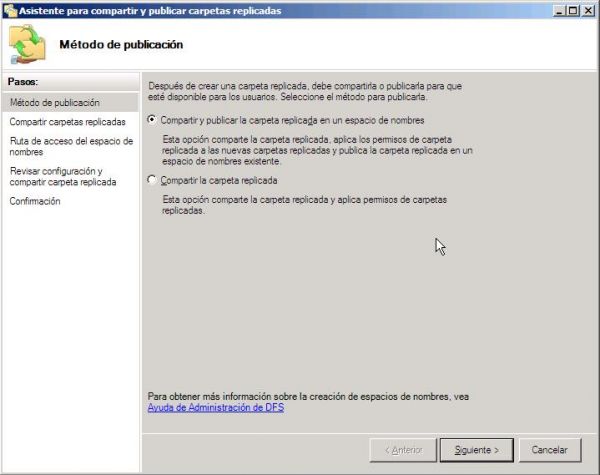Click 'Para obtener más información' text
The width and height of the screenshot is (600, 475).
pos(308,397)
